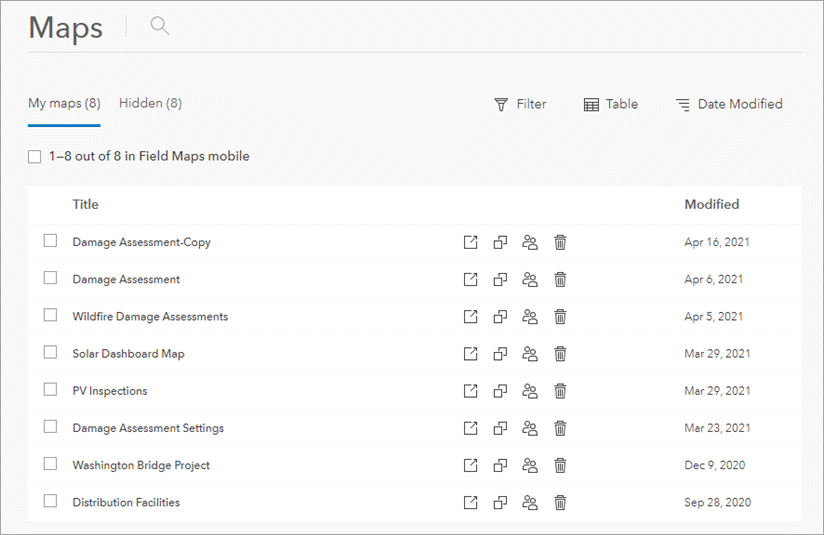Check Damage Assessment Settings checkbox
This screenshot has height=535, width=824.
tap(50, 426)
